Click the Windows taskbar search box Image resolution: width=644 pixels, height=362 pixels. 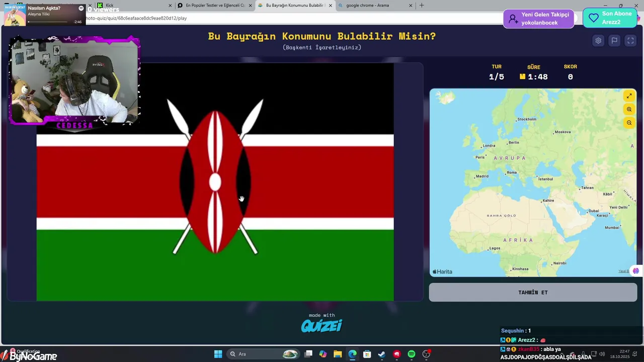pos(264,354)
